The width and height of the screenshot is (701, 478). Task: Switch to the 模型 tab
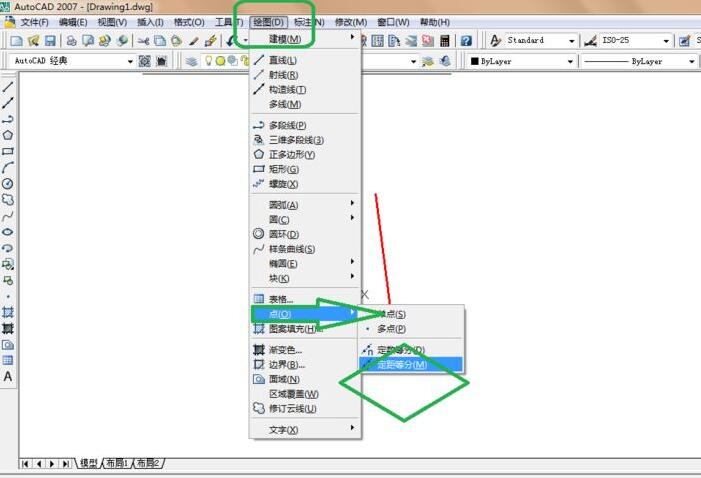tap(89, 463)
